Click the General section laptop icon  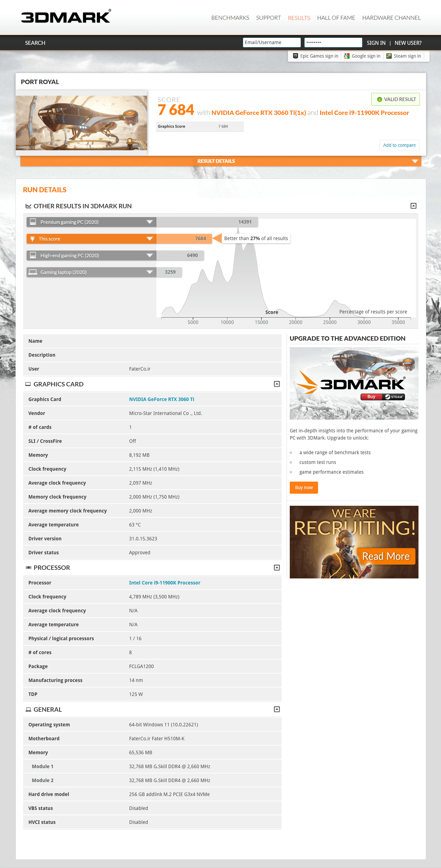(x=28, y=710)
